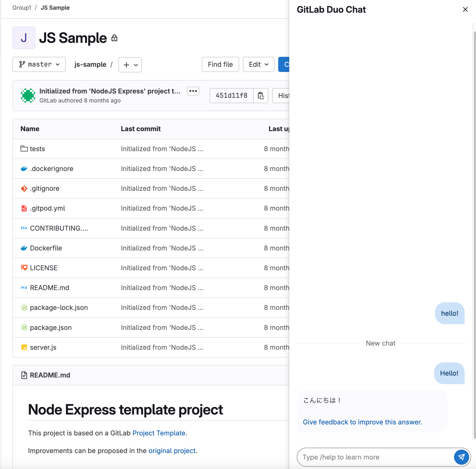
Task: Click the .gitignore git icon
Action: click(x=24, y=188)
